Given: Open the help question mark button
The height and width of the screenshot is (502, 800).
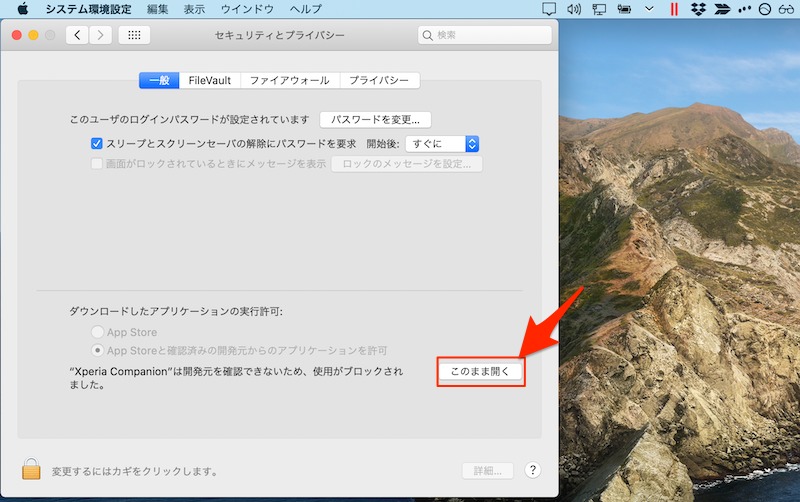Looking at the screenshot, I should [532, 470].
